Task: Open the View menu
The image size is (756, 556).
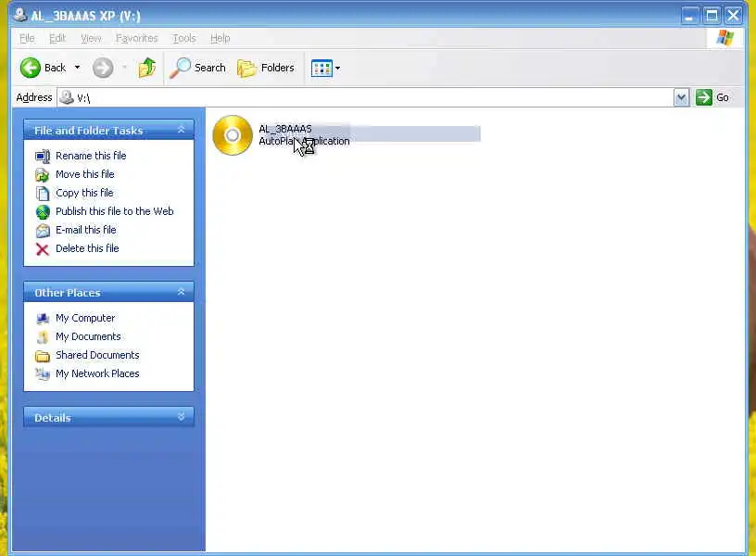Action: (91, 38)
